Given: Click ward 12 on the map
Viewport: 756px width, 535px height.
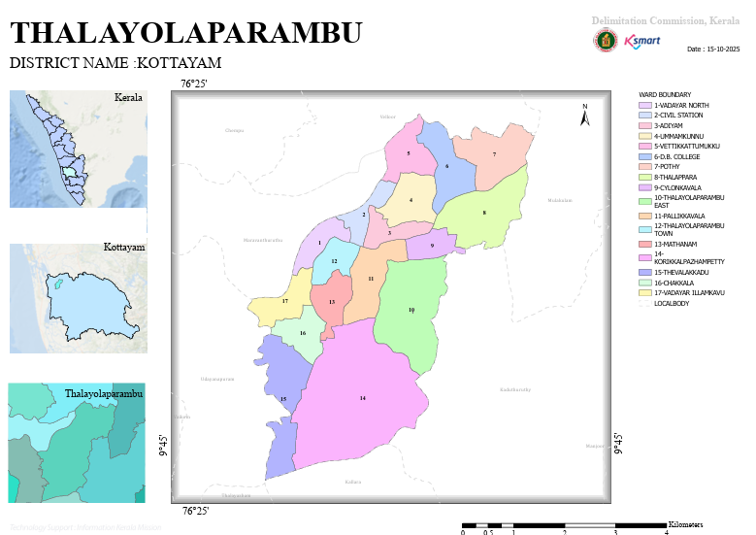Looking at the screenshot, I should click(x=334, y=261).
